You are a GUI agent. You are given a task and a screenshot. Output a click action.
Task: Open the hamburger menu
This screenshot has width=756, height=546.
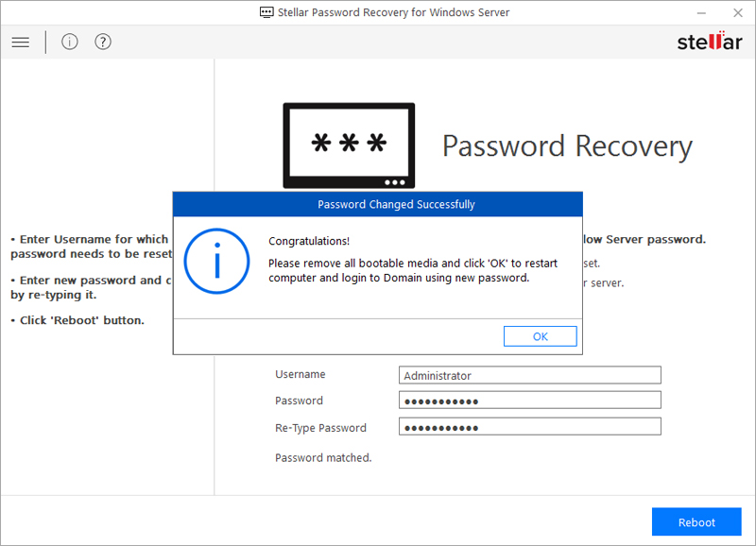coord(20,42)
